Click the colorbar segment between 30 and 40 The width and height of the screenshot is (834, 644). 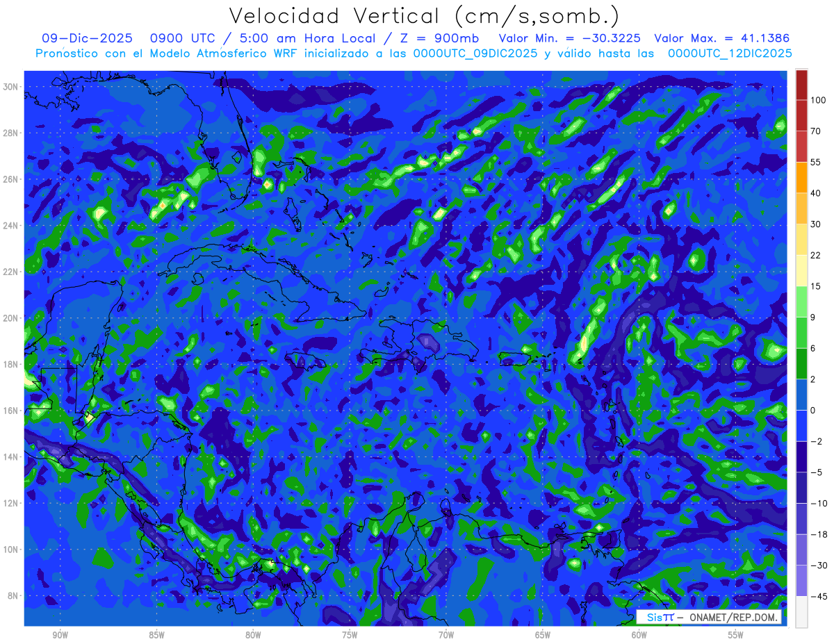tap(801, 208)
